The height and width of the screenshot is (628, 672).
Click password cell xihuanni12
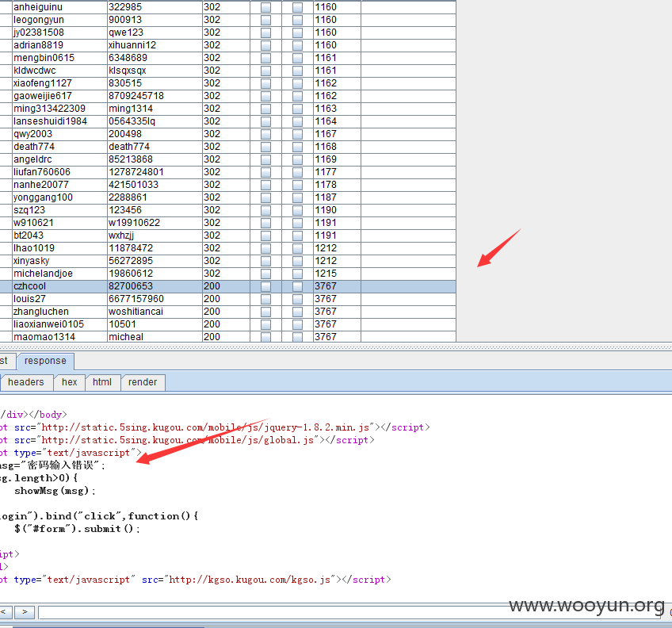pos(155,45)
